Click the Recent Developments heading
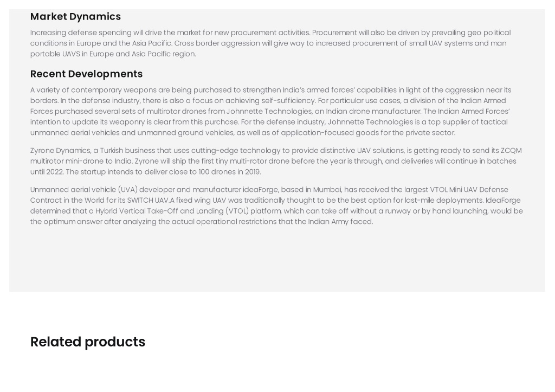This screenshot has width=555, height=392. [86, 74]
